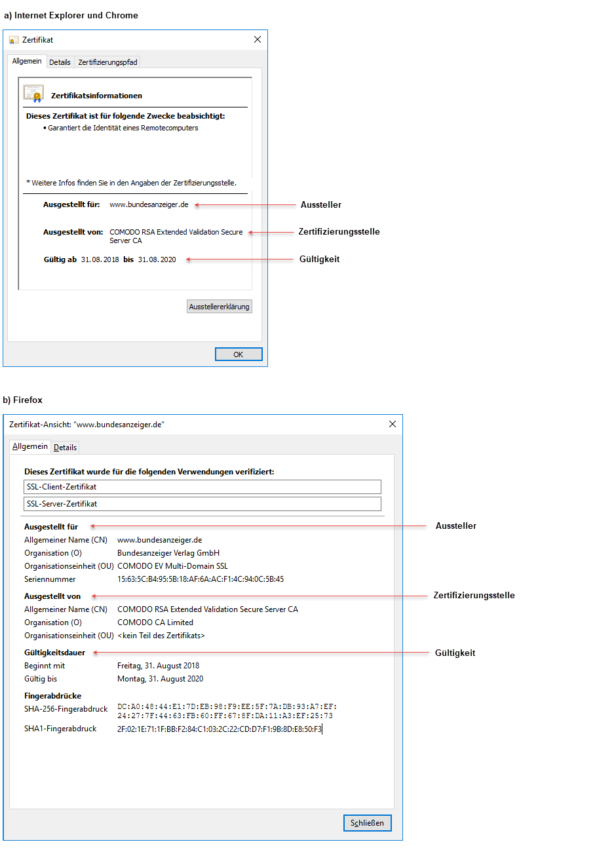616x863 pixels.
Task: Click www.bundesanzeiger.de next to Ausgestellt für
Action: click(149, 204)
